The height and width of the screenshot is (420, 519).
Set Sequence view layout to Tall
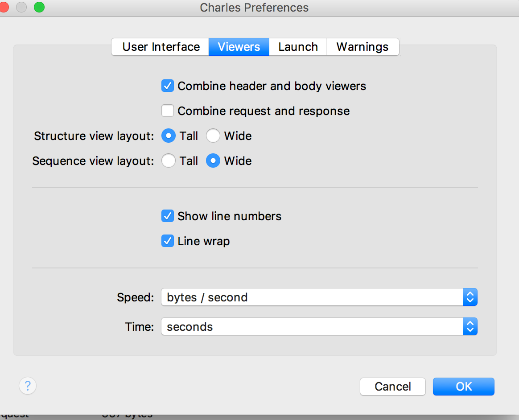coord(169,161)
